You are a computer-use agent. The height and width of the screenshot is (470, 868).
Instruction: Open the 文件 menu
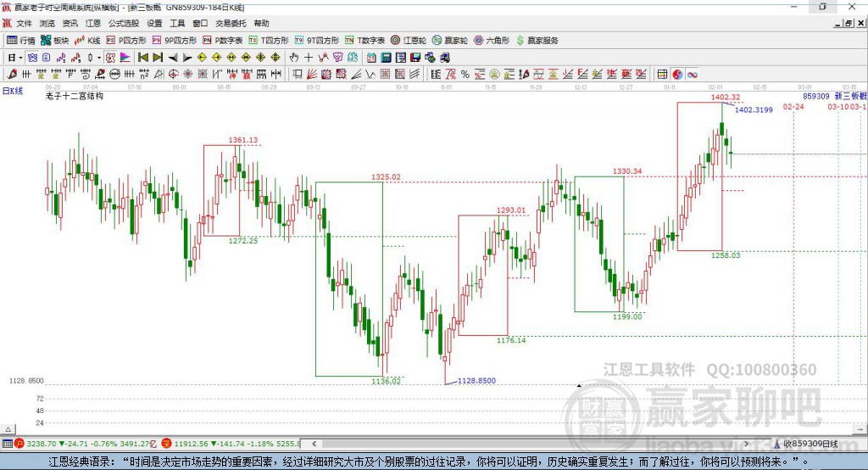(24, 23)
